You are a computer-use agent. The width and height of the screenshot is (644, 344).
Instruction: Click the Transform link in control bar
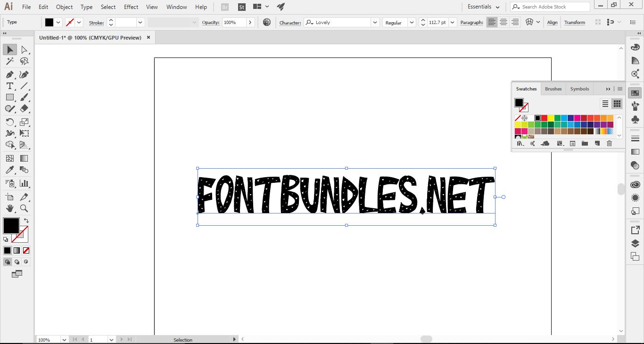pyautogui.click(x=574, y=23)
